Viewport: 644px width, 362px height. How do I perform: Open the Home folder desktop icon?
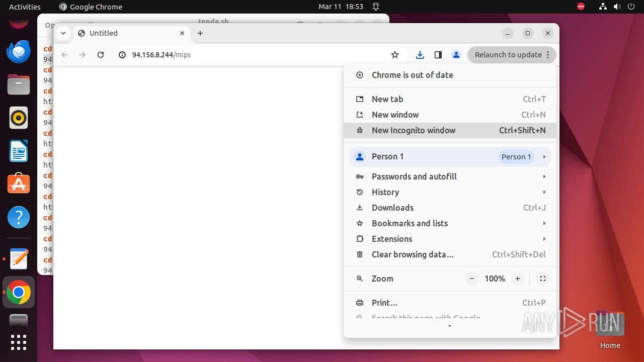click(x=610, y=330)
